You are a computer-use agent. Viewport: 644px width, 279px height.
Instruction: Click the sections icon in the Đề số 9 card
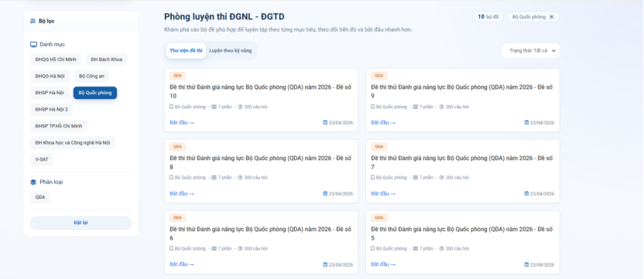click(x=415, y=107)
